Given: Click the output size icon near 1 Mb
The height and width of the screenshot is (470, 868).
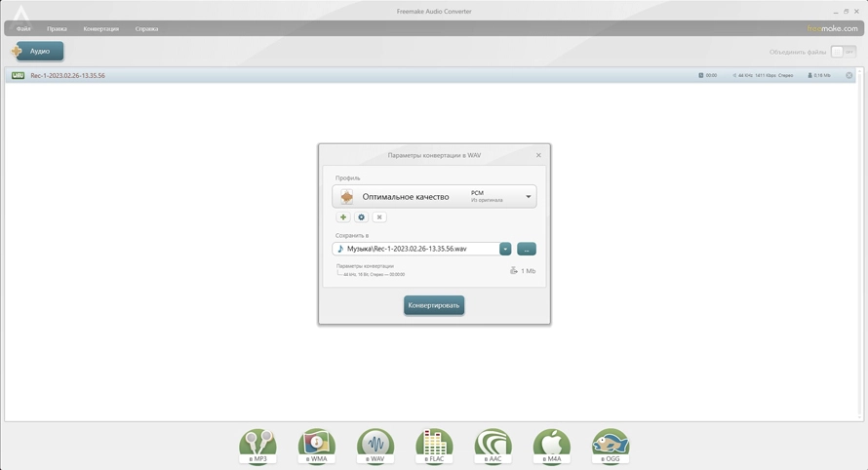Looking at the screenshot, I should 514,271.
